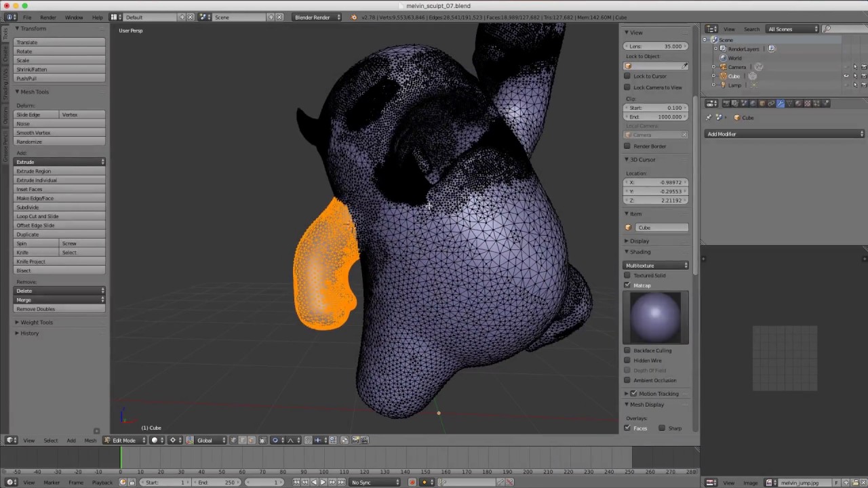Screen dimensions: 868x488
Task: Open the Mesh Data properties tab (triangle icon)
Action: [x=789, y=103]
